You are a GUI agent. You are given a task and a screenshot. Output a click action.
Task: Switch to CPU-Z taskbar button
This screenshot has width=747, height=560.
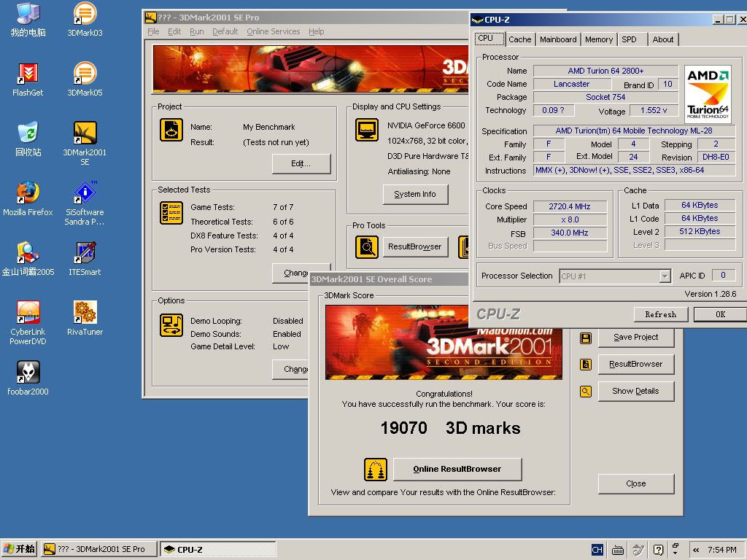click(218, 550)
